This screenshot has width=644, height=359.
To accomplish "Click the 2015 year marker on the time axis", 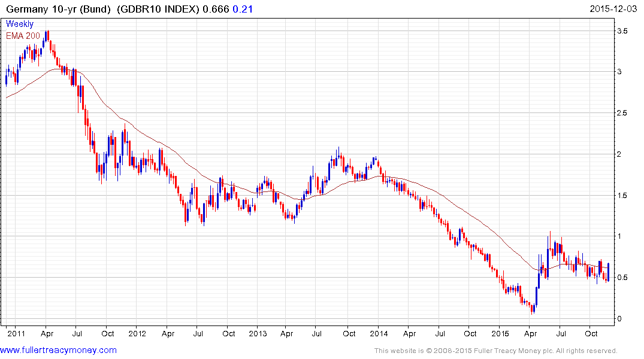I will pyautogui.click(x=499, y=333).
